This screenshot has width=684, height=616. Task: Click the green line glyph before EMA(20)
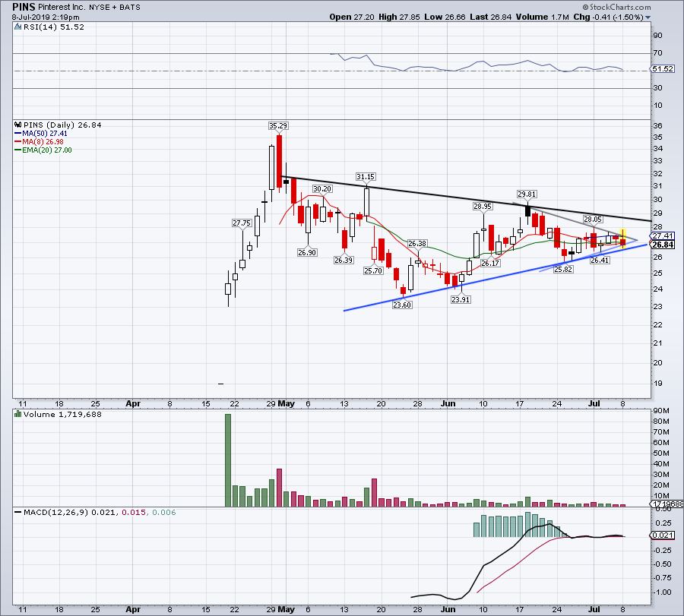coord(17,149)
